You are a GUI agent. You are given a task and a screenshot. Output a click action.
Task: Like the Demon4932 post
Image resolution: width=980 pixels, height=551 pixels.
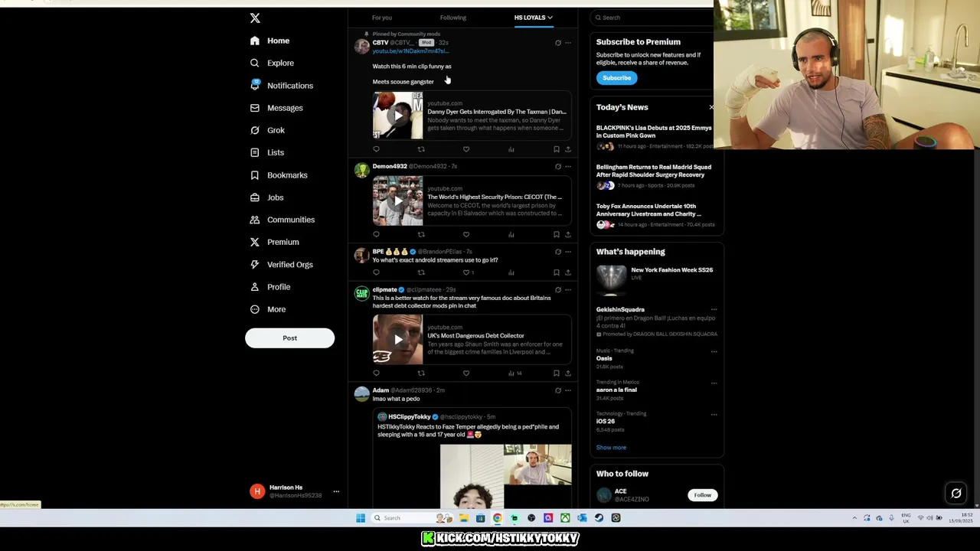click(466, 234)
